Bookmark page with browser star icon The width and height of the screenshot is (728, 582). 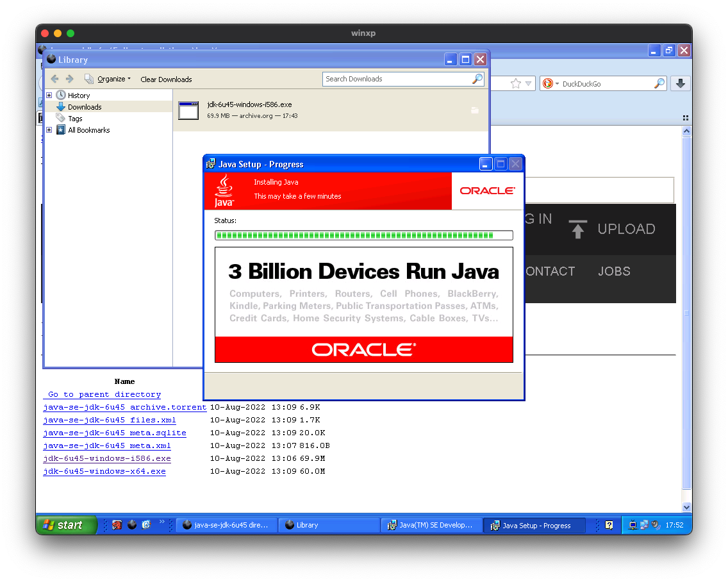point(515,83)
